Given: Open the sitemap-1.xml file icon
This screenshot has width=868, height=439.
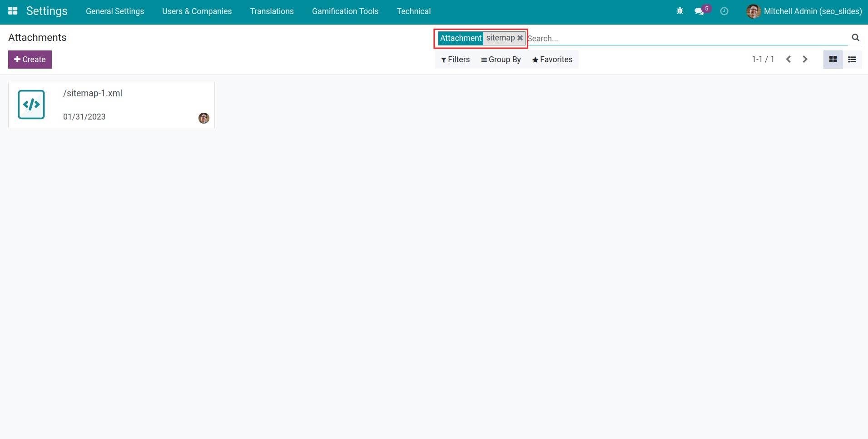Looking at the screenshot, I should tap(31, 104).
